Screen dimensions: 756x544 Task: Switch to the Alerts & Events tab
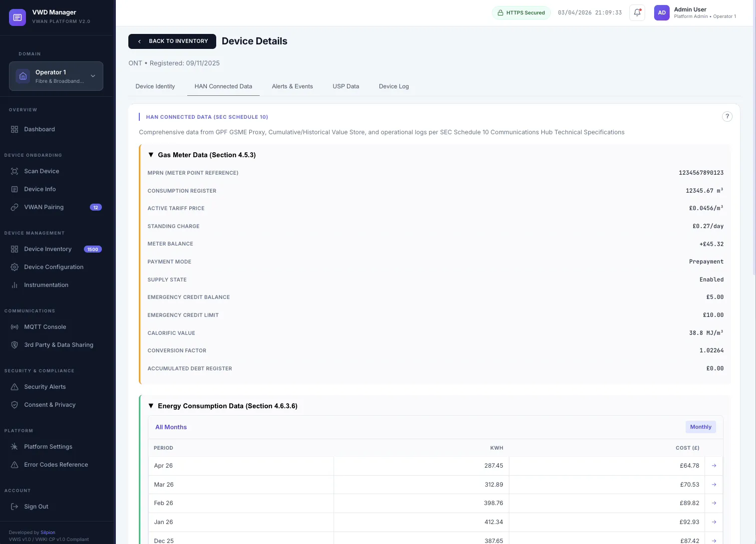point(292,86)
